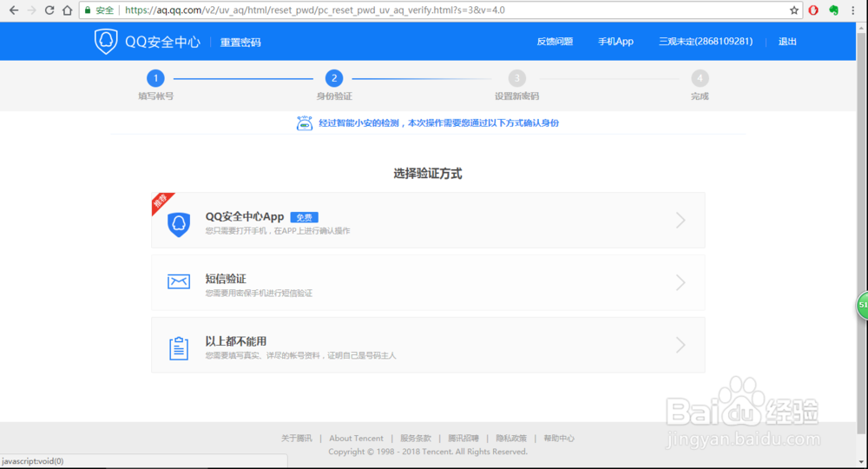868x469 pixels.
Task: Click the 经过智能小安的检测 notice text
Action: tap(438, 123)
